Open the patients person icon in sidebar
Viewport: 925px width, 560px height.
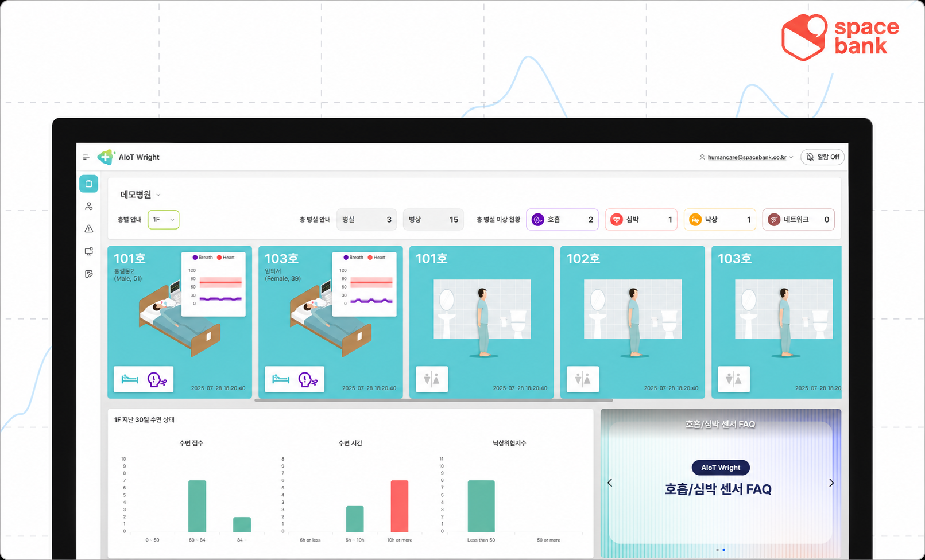point(88,207)
